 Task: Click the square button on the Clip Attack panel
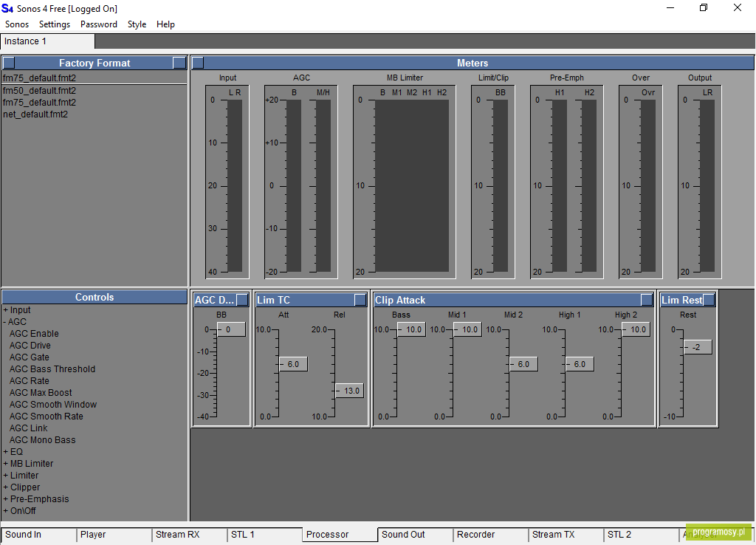coord(647,300)
